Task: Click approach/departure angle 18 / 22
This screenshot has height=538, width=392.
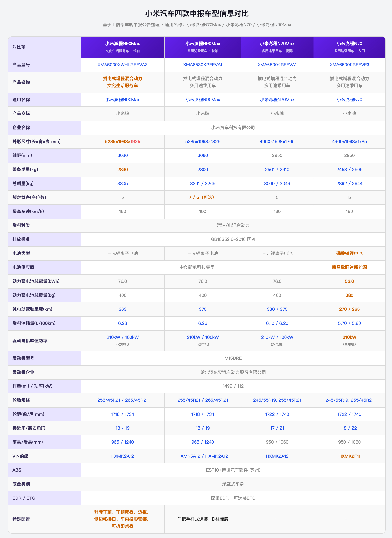Action: [349, 428]
